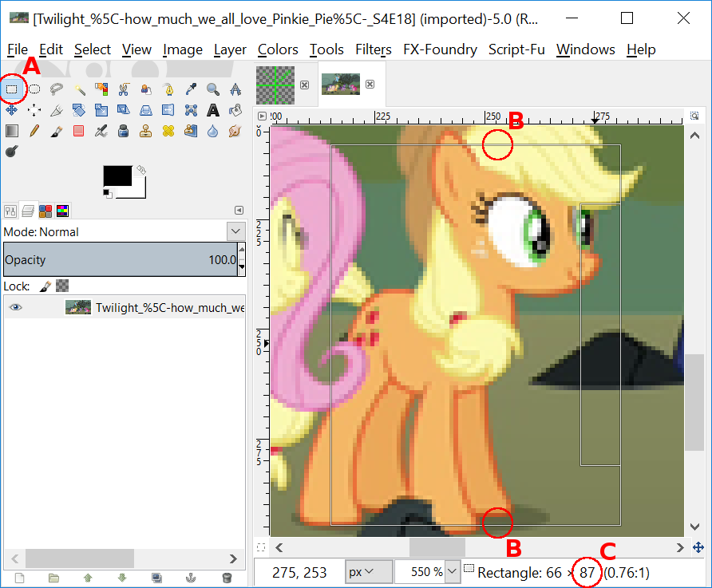This screenshot has width=712, height=588.
Task: Select the Eraser tool
Action: [79, 131]
